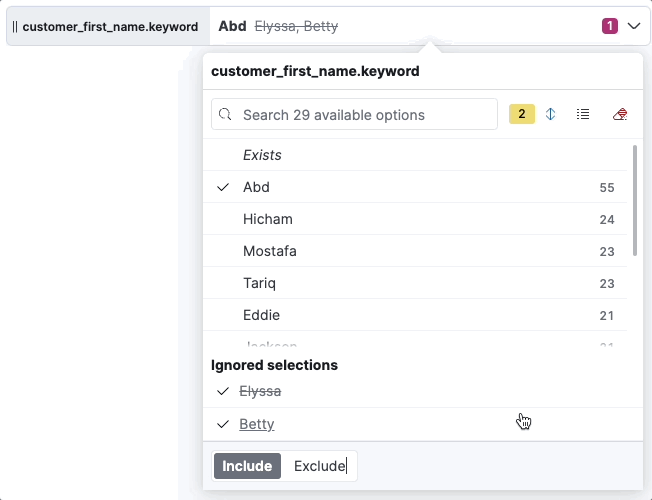Screen dimensions: 652x500
Task: Click the options list scrollbar
Action: [635, 200]
